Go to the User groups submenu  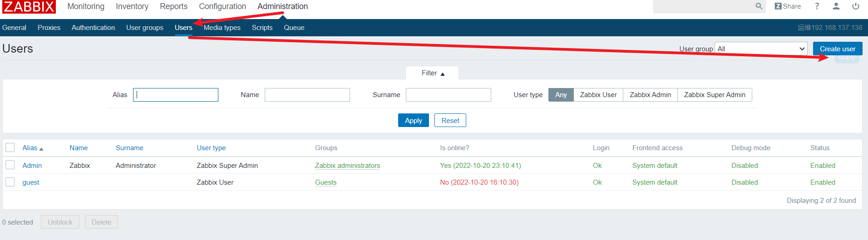click(145, 28)
